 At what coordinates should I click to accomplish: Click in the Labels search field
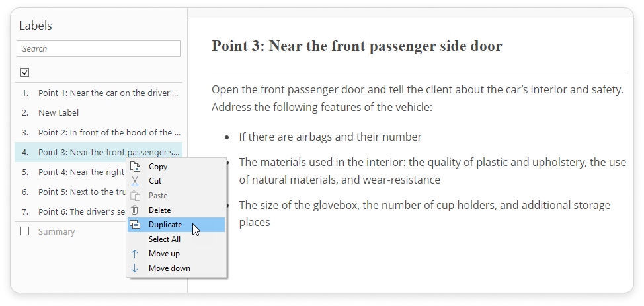point(99,48)
